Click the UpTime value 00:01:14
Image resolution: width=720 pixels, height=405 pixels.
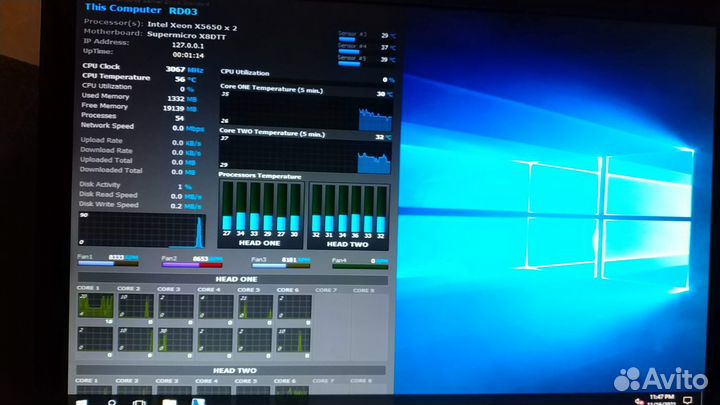(188, 55)
